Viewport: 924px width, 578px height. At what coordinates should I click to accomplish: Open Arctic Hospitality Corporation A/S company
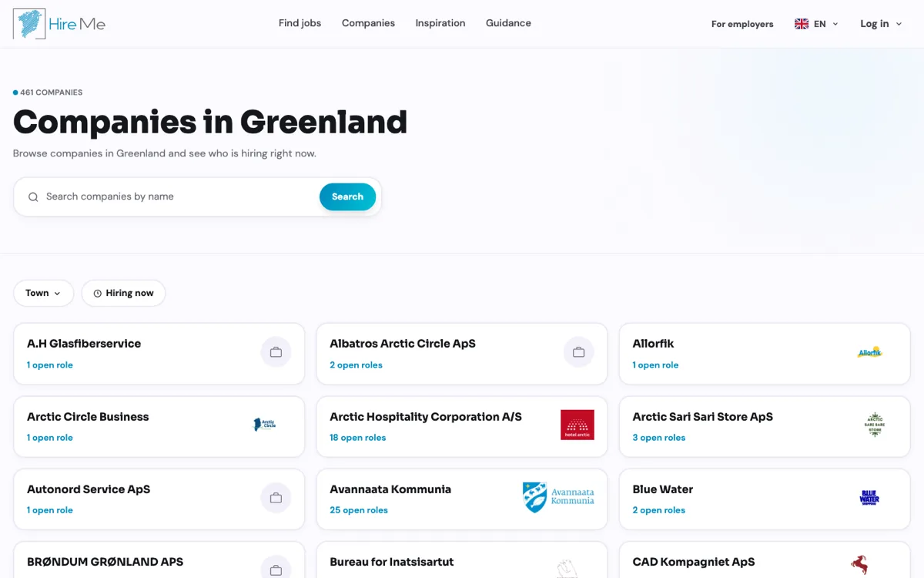[426, 417]
